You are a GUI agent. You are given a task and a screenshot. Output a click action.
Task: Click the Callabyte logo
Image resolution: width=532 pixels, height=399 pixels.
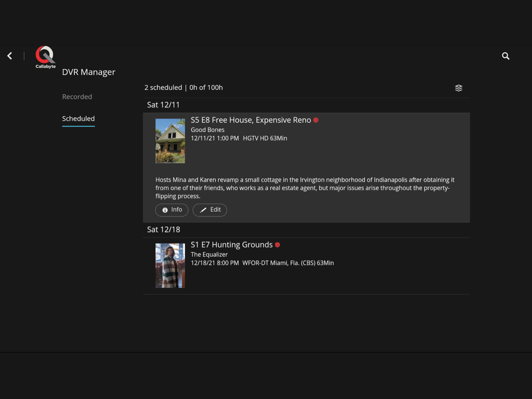(45, 57)
